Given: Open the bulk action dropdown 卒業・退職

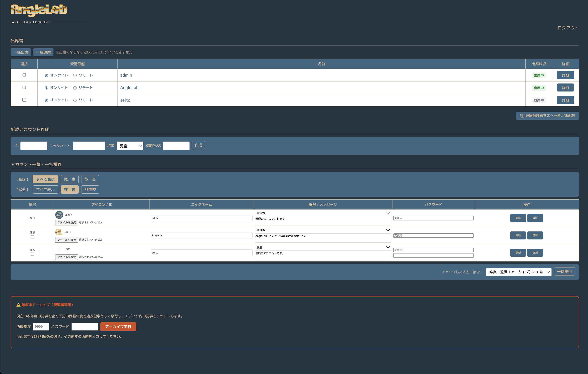Looking at the screenshot, I should click(519, 272).
